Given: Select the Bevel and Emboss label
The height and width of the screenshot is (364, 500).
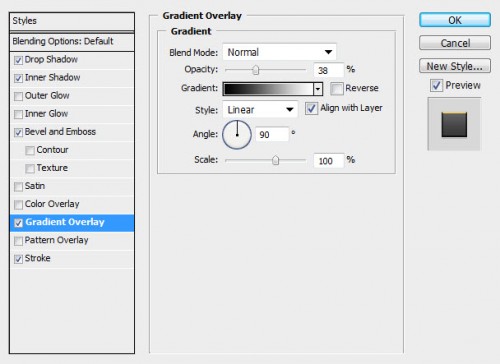Looking at the screenshot, I should [60, 132].
